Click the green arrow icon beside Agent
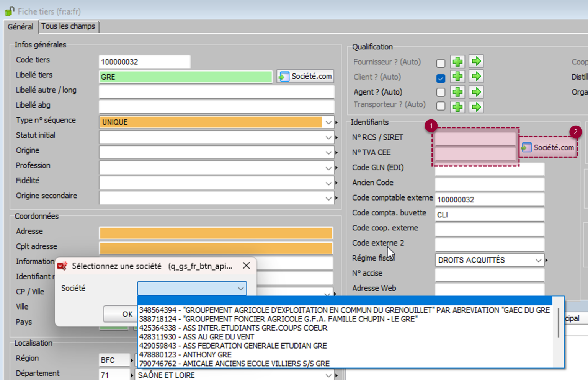The height and width of the screenshot is (380, 588). pyautogui.click(x=476, y=92)
